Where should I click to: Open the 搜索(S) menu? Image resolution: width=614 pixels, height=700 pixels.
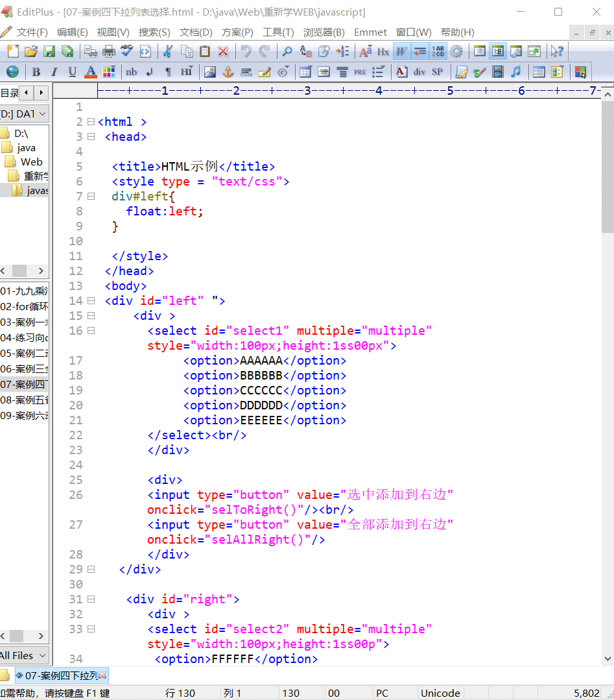pyautogui.click(x=154, y=32)
